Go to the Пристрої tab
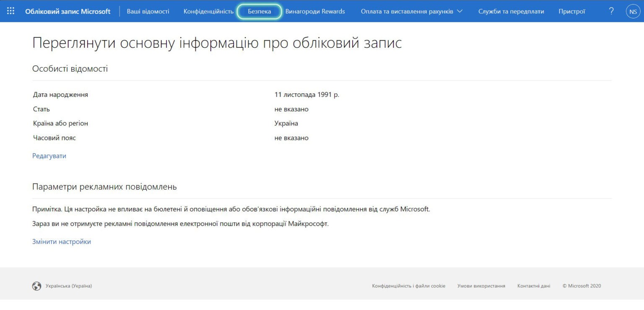 point(572,11)
